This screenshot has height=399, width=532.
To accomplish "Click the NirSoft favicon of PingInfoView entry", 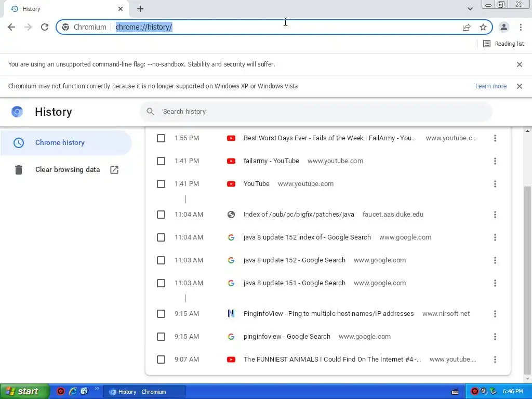I will pos(231,314).
